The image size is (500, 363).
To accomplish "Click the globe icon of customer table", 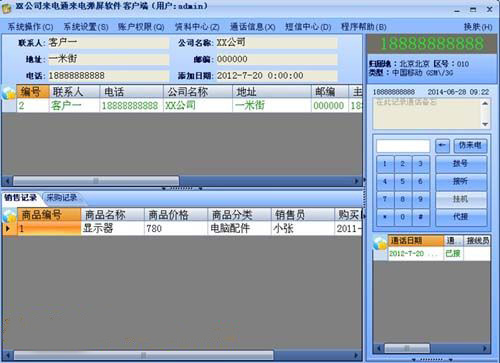I will [x=9, y=92].
